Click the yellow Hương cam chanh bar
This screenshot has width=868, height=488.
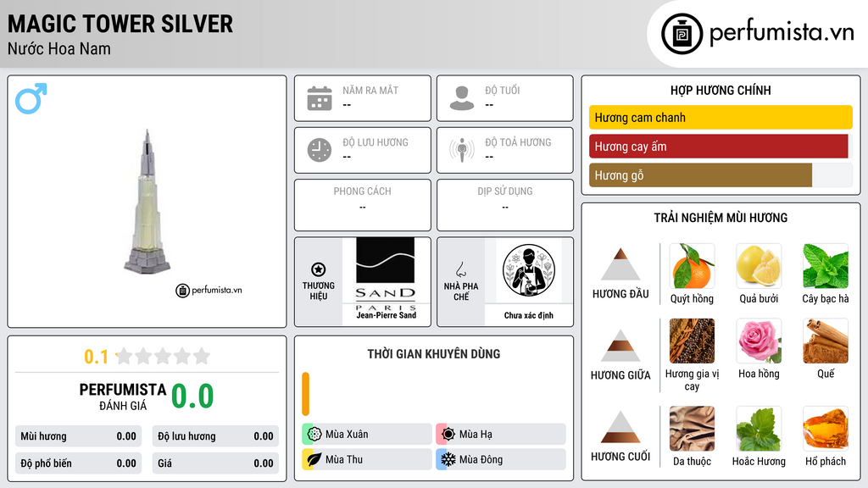pos(721,117)
